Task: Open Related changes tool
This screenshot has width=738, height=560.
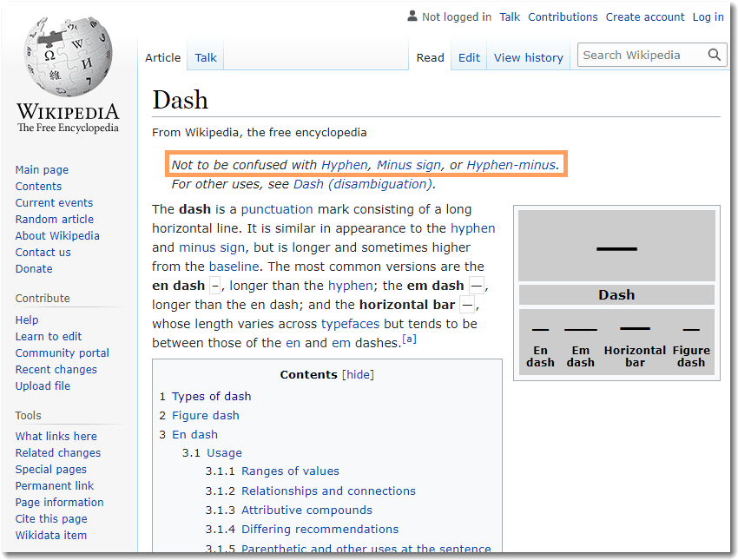Action: [x=58, y=452]
